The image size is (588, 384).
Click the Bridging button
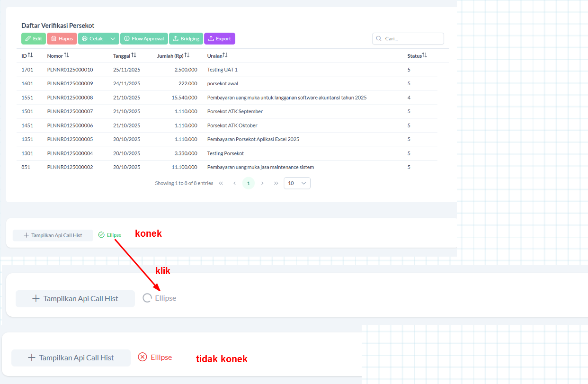point(186,39)
